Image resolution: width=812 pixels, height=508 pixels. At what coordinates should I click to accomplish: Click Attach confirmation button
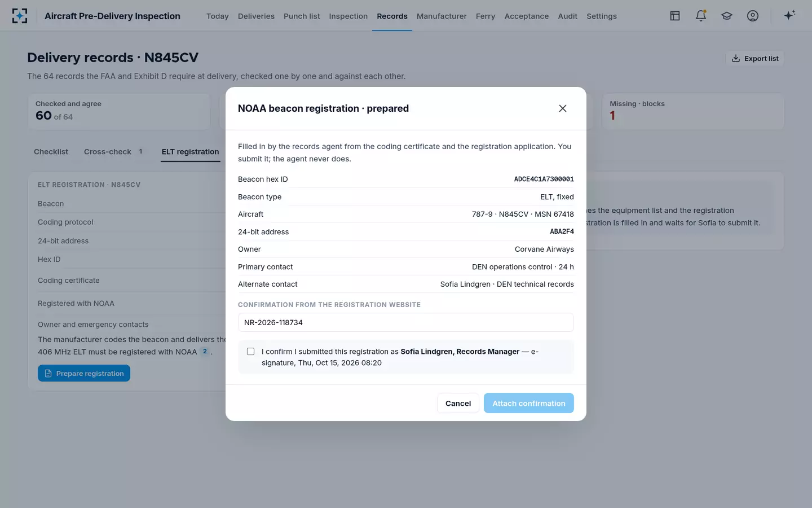(529, 403)
